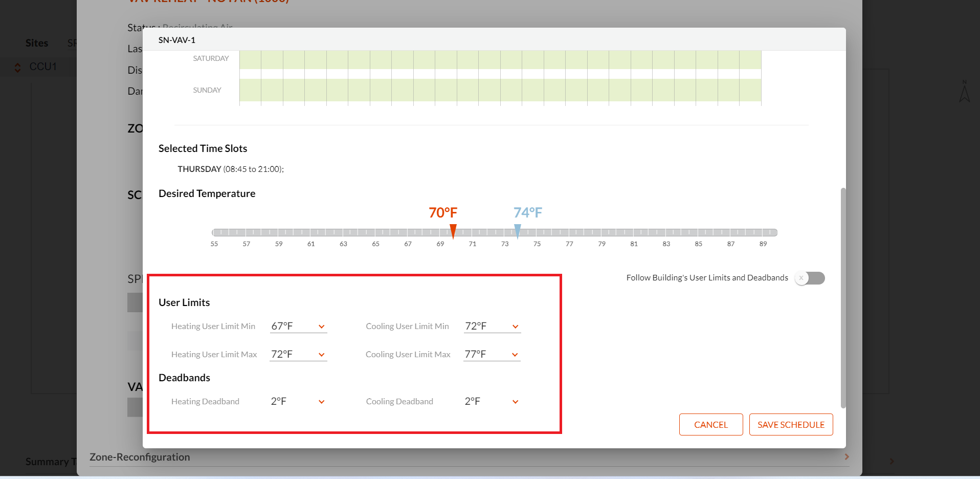Click the SATURDAY schedule row
The image size is (980, 479).
pos(500,59)
